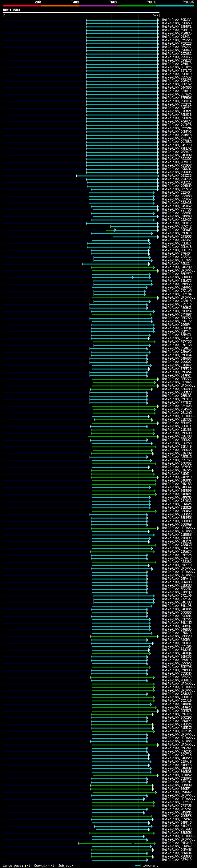
Task: Select hit label UniRef100_C5YSN4
Action: click(x=176, y=128)
